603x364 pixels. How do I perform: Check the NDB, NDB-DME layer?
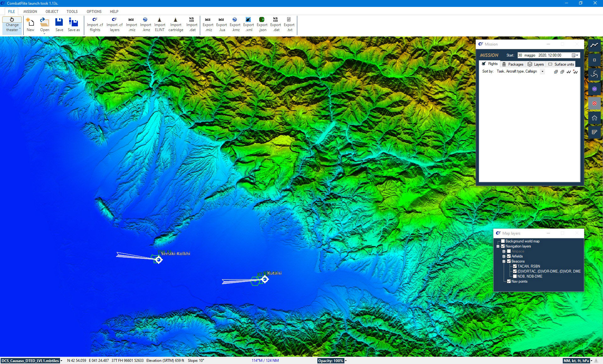[515, 276]
